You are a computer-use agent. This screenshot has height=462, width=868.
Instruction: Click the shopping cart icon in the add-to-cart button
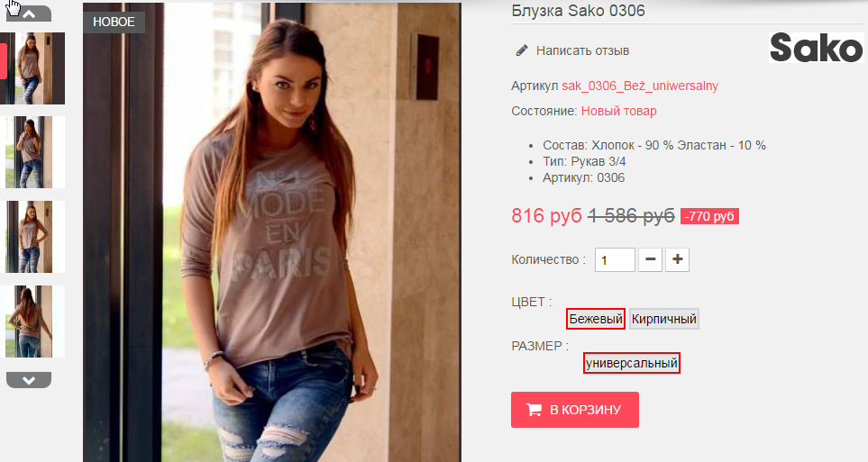(534, 410)
